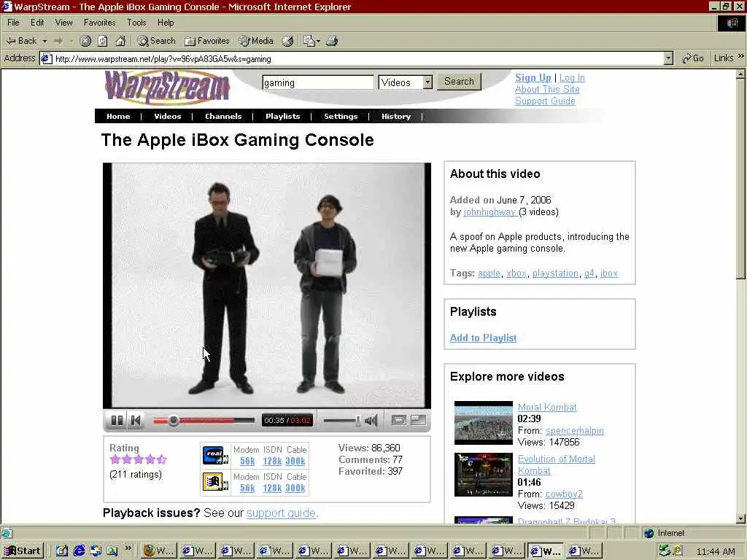The height and width of the screenshot is (560, 747).
Task: Open the File menu
Action: [x=13, y=23]
